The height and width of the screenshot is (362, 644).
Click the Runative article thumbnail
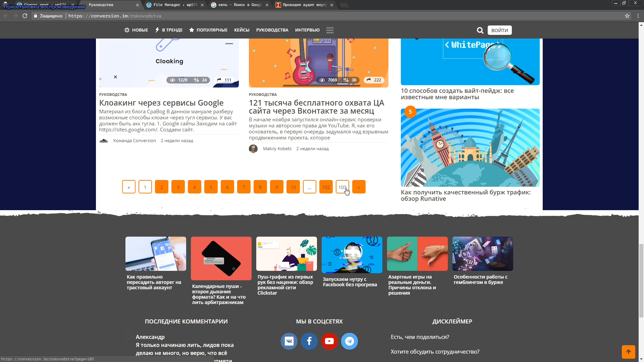pos(470,147)
